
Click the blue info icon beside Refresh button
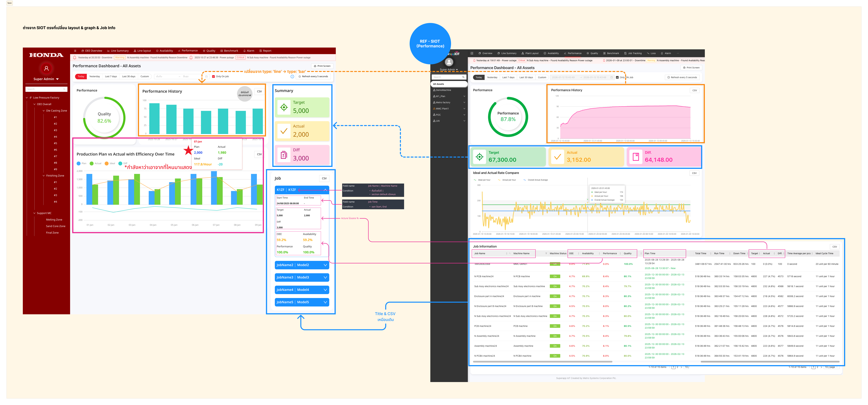point(292,76)
